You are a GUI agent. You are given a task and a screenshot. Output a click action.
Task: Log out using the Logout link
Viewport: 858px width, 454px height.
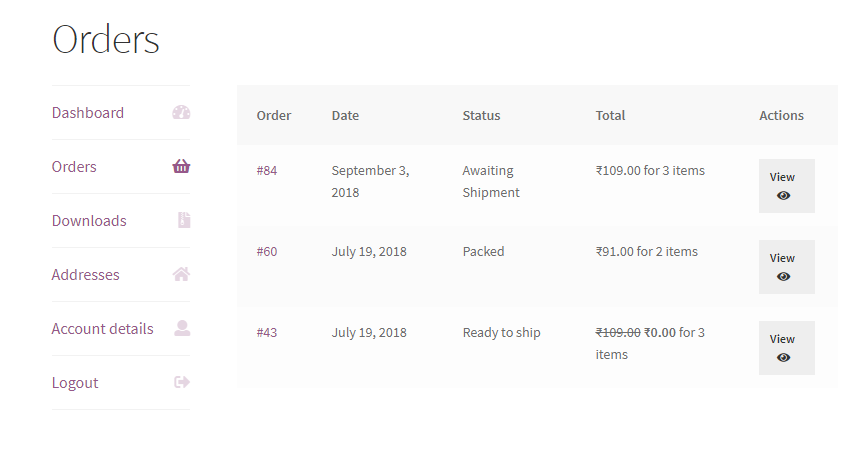(75, 383)
